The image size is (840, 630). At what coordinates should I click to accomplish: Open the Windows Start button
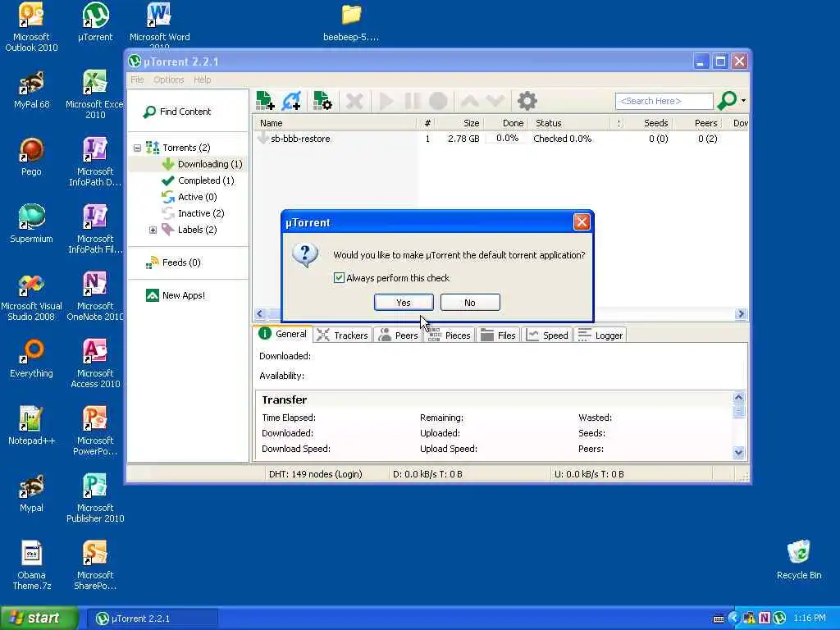point(39,619)
